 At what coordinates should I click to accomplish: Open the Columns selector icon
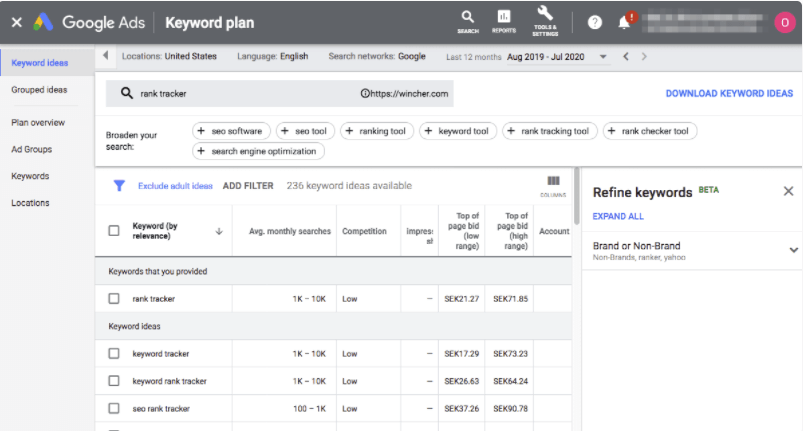click(x=553, y=184)
